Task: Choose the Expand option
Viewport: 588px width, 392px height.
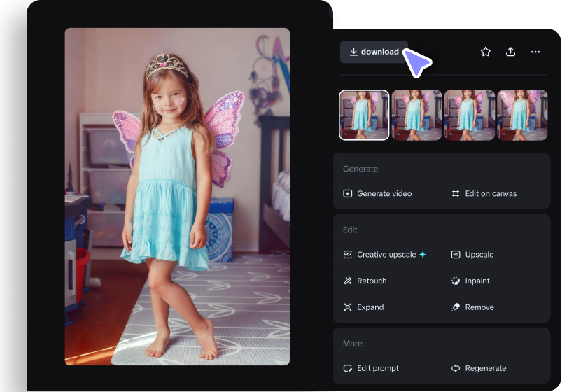Action: tap(363, 307)
